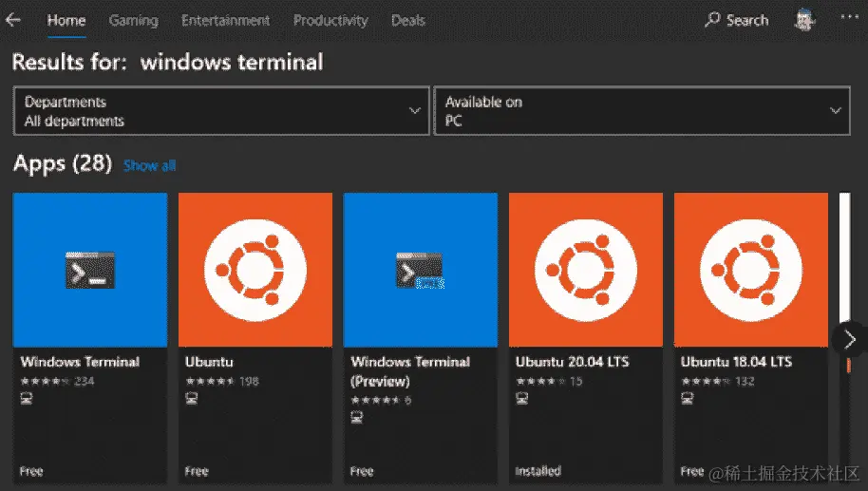Viewport: 868px width, 491px height.
Task: Open the Home tab
Action: (66, 21)
